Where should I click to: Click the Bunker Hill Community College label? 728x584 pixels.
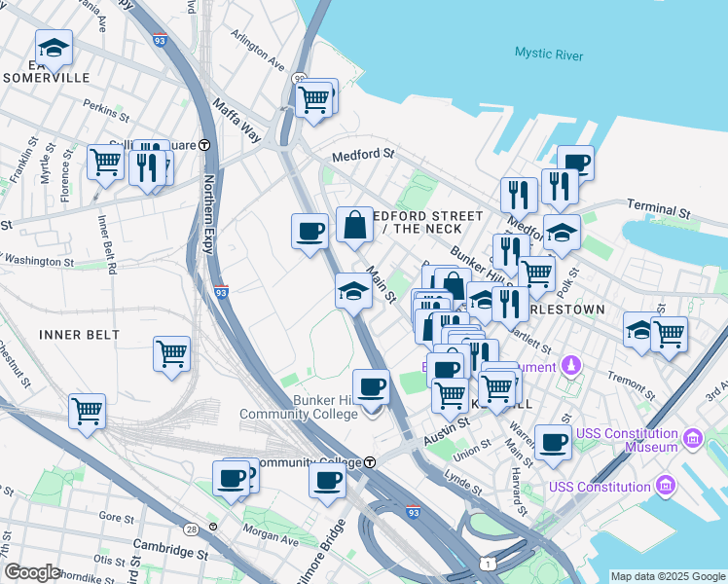tap(299, 407)
